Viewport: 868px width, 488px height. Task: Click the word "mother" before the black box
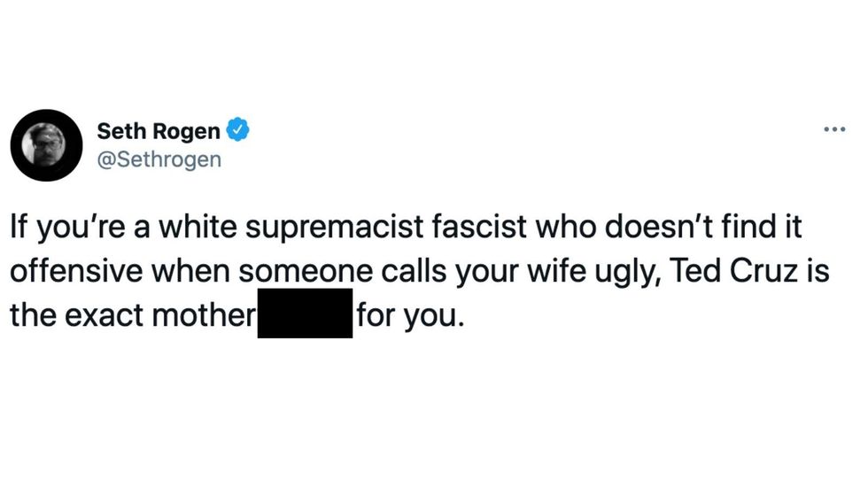201,314
